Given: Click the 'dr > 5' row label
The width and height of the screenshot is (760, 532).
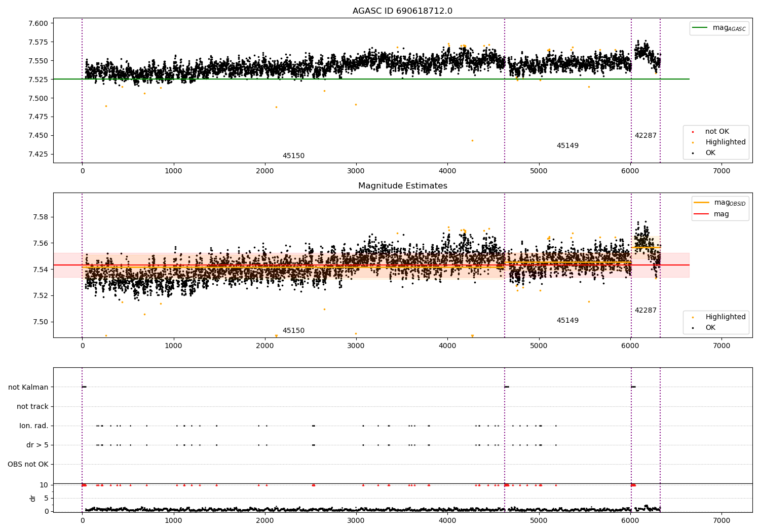Looking at the screenshot, I should click(37, 445).
